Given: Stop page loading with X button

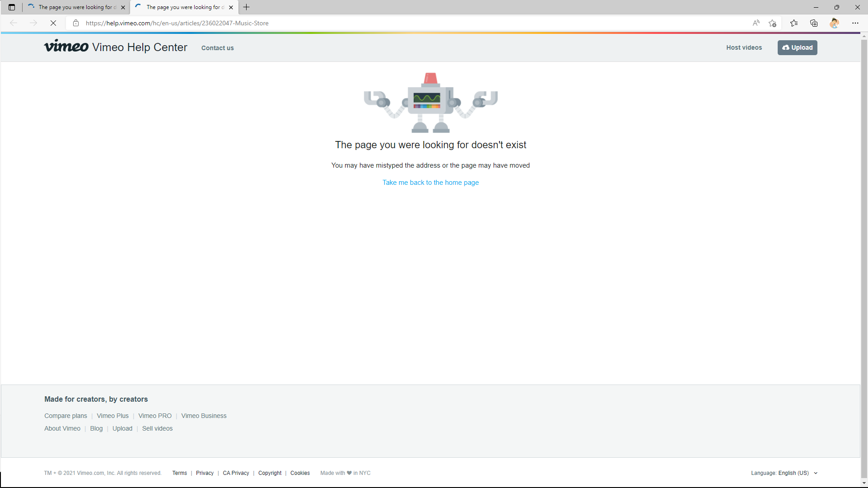Looking at the screenshot, I should tap(53, 23).
